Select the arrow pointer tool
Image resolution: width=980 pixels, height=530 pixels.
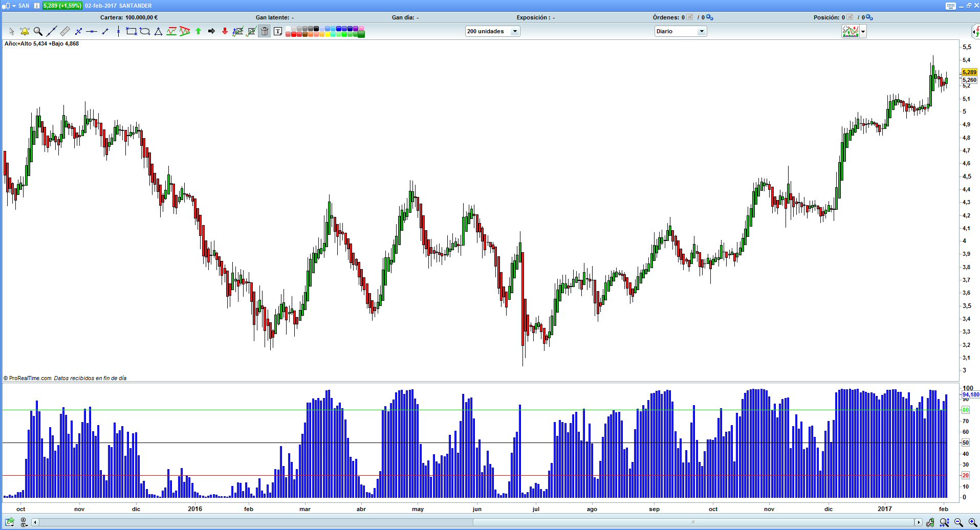pos(12,32)
